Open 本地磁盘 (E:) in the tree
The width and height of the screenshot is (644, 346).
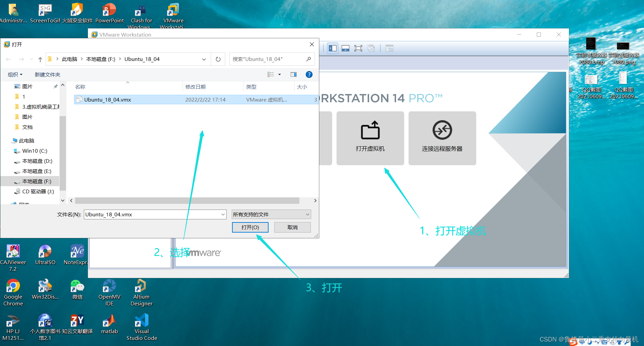coord(32,171)
